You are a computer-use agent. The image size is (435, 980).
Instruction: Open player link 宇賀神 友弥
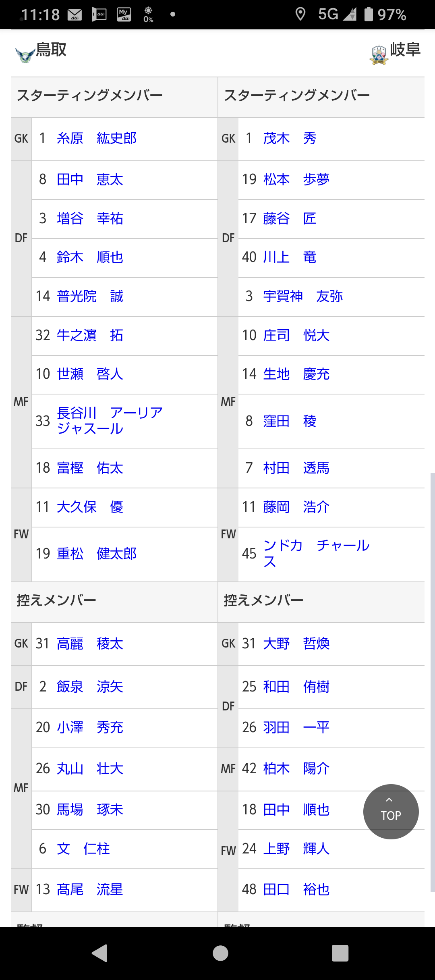click(x=303, y=297)
